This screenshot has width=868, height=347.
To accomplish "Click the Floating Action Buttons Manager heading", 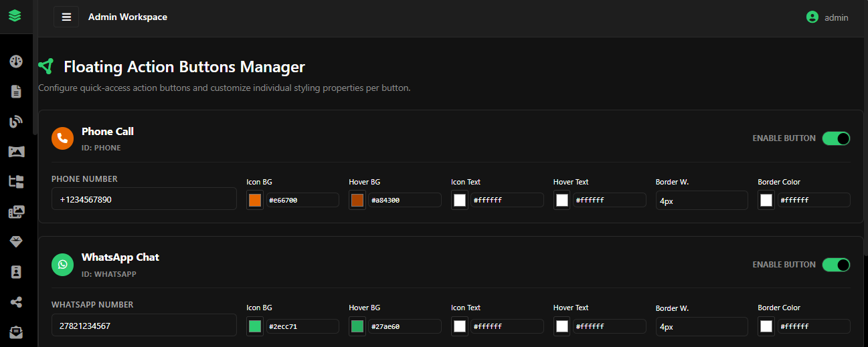I will (x=184, y=67).
